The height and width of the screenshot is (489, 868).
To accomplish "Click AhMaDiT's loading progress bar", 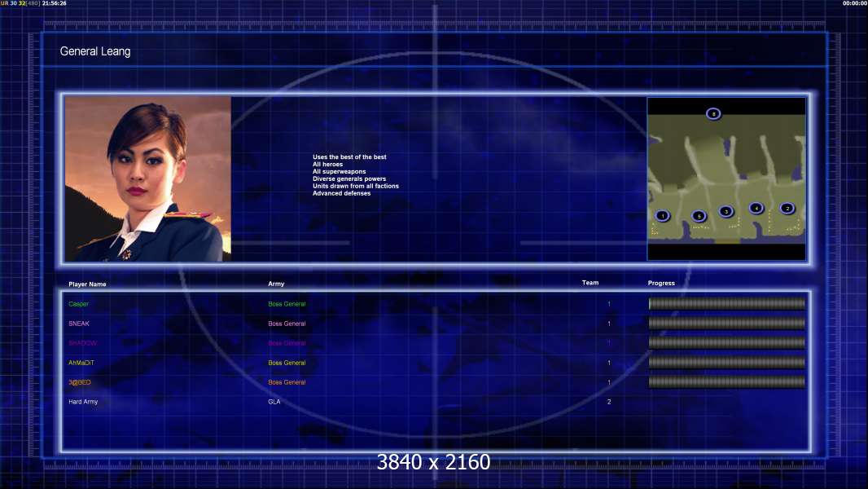I will (x=727, y=363).
